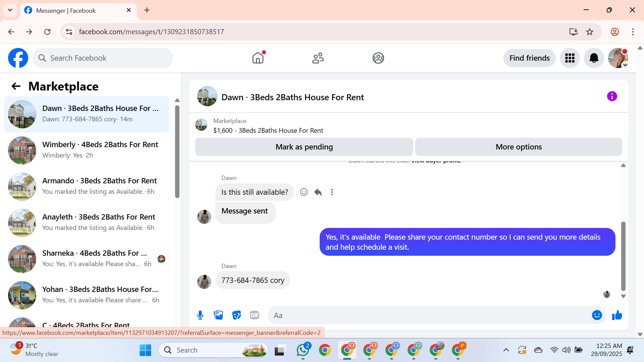
Task: Open conversation information purple icon
Action: point(612,97)
